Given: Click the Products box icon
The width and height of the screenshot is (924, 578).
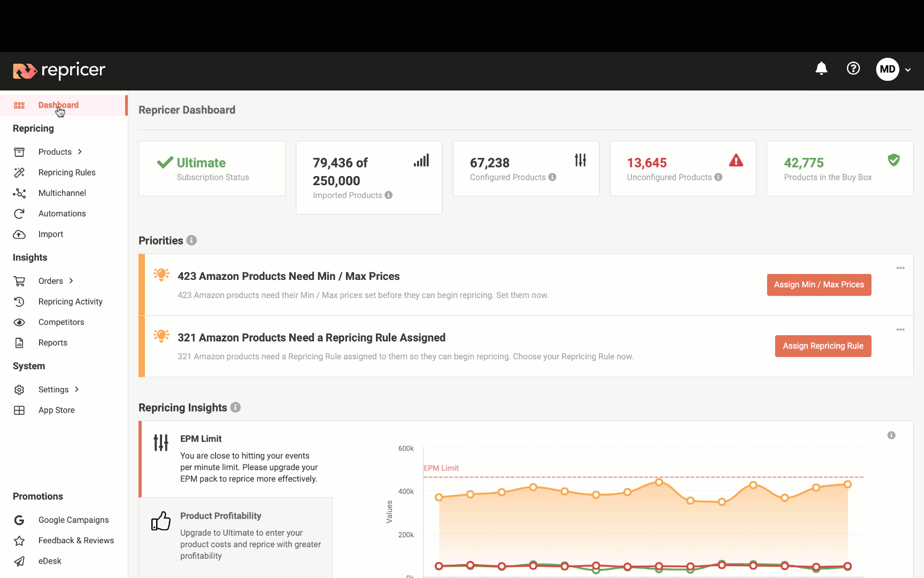Looking at the screenshot, I should [x=19, y=152].
